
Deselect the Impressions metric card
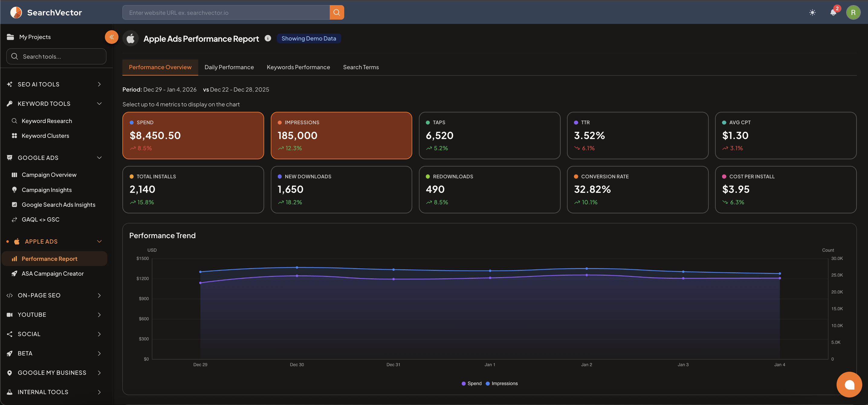coord(341,135)
